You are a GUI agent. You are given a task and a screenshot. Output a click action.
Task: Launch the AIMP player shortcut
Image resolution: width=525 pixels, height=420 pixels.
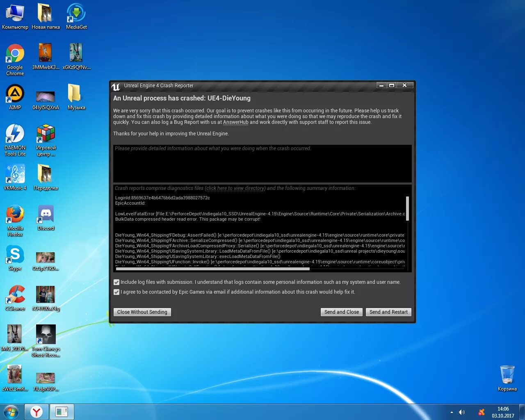15,97
